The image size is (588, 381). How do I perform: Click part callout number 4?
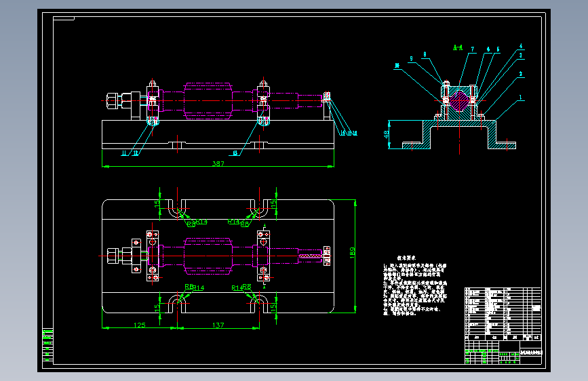pos(521,46)
